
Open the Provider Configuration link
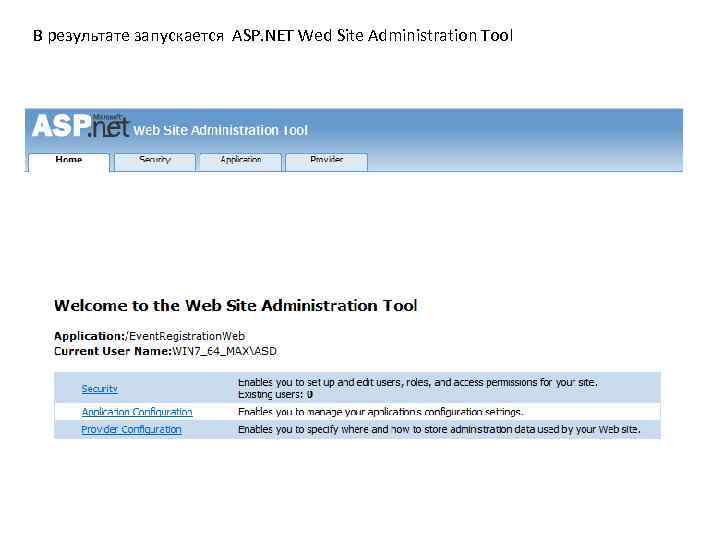point(131,429)
